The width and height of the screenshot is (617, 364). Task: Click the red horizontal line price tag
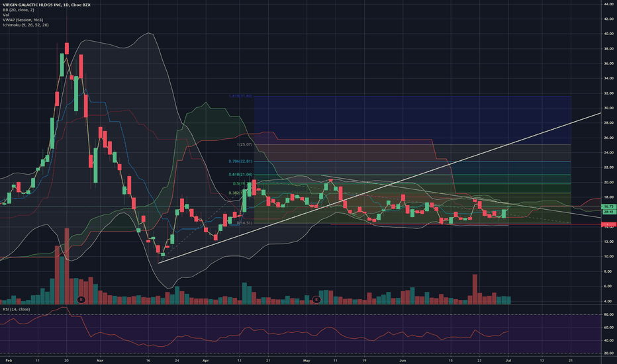tap(609, 224)
